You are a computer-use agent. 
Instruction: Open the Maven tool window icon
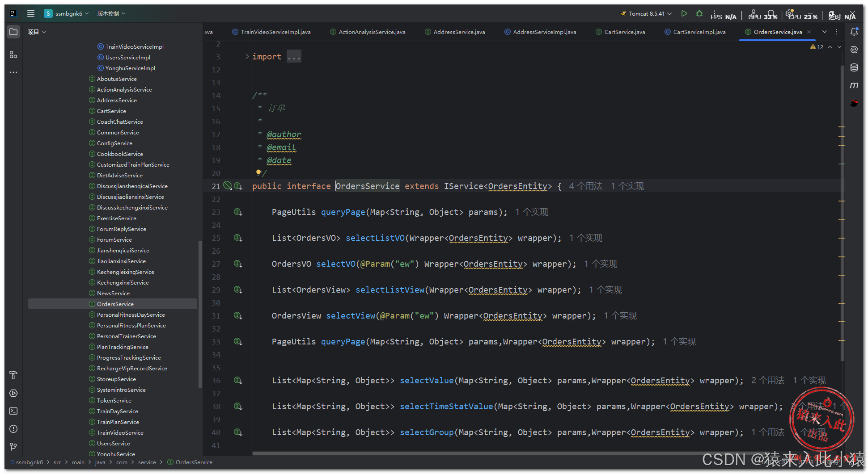coord(854,85)
